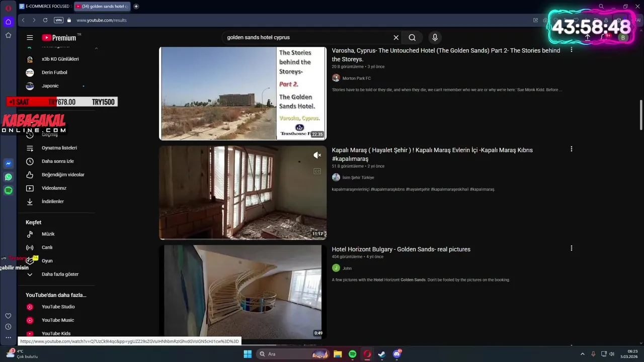Image resolution: width=644 pixels, height=362 pixels.
Task: Open a new browser tab
Action: 136,7
